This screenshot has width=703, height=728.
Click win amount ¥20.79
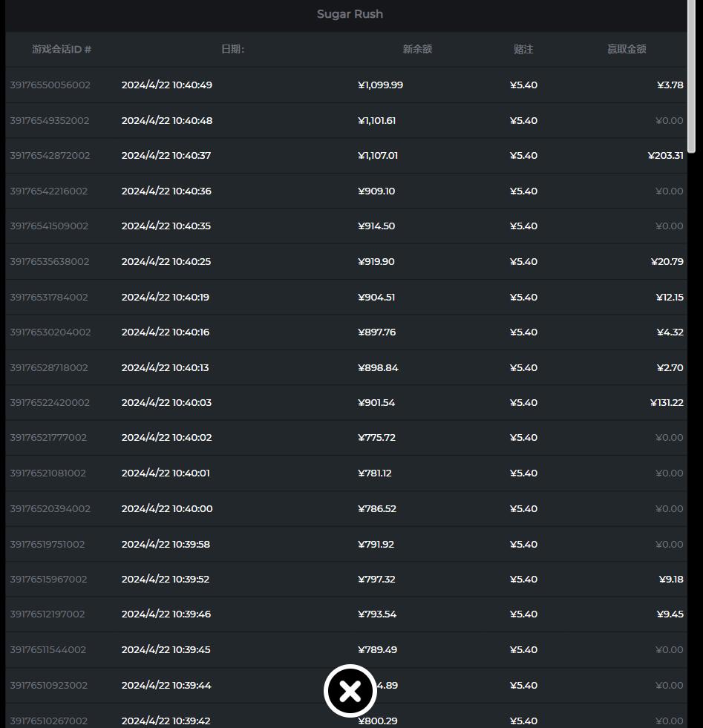coord(667,261)
